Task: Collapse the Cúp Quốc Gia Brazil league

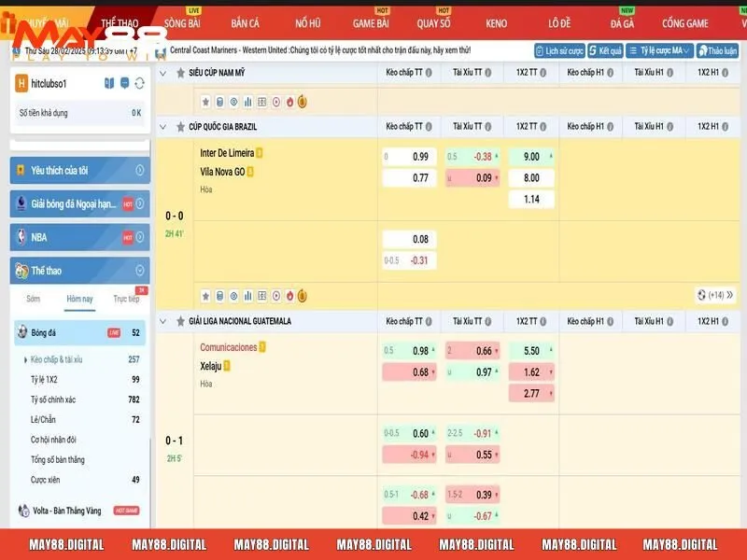Action: tap(162, 127)
